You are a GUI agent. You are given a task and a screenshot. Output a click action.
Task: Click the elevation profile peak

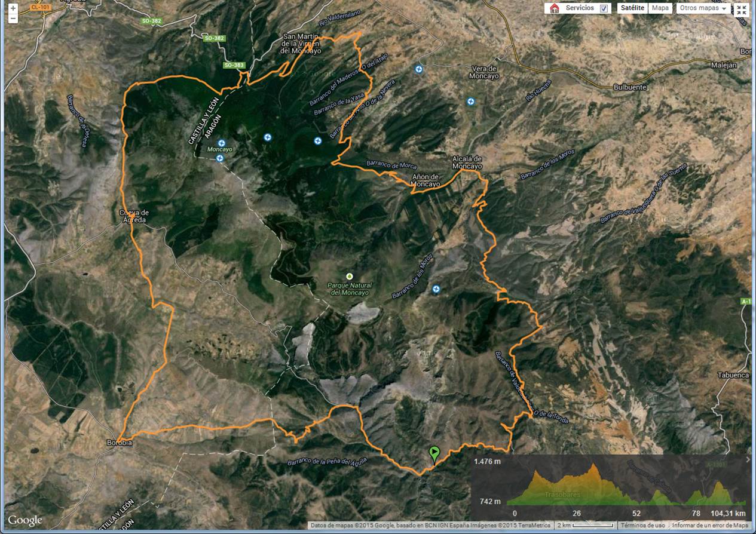593,466
